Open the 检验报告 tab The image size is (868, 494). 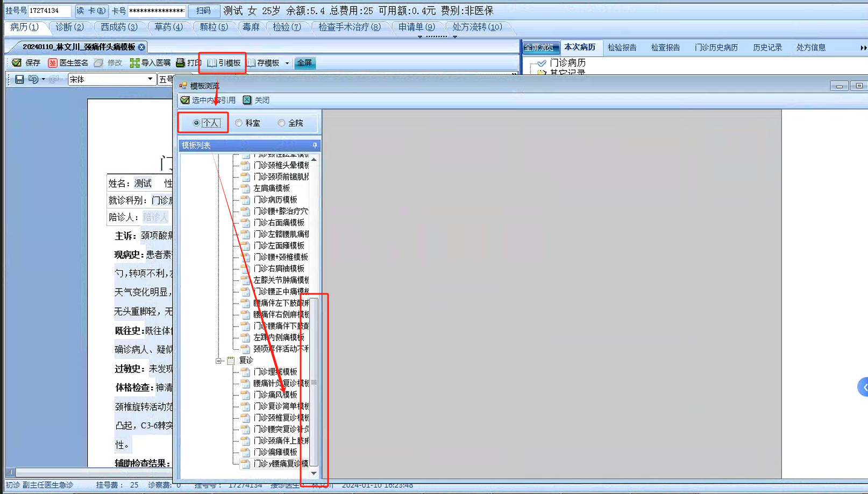click(x=622, y=48)
